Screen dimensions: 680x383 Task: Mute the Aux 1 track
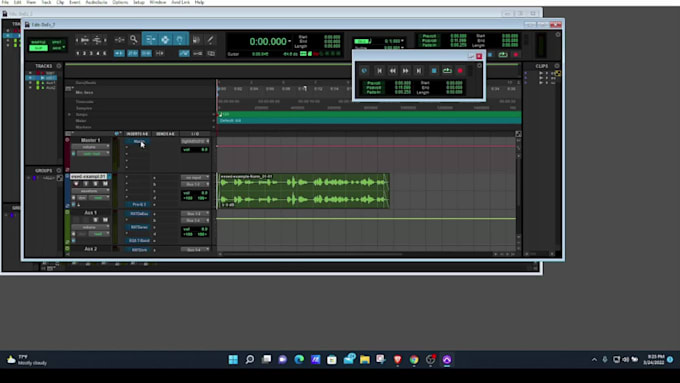point(105,220)
